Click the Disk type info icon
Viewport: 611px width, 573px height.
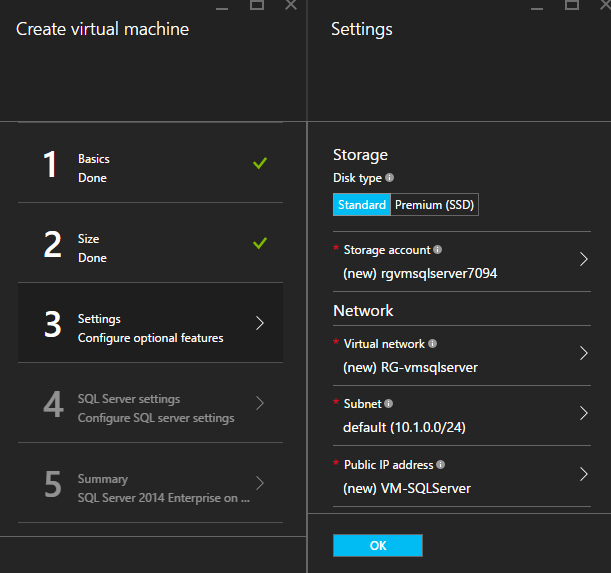point(390,178)
